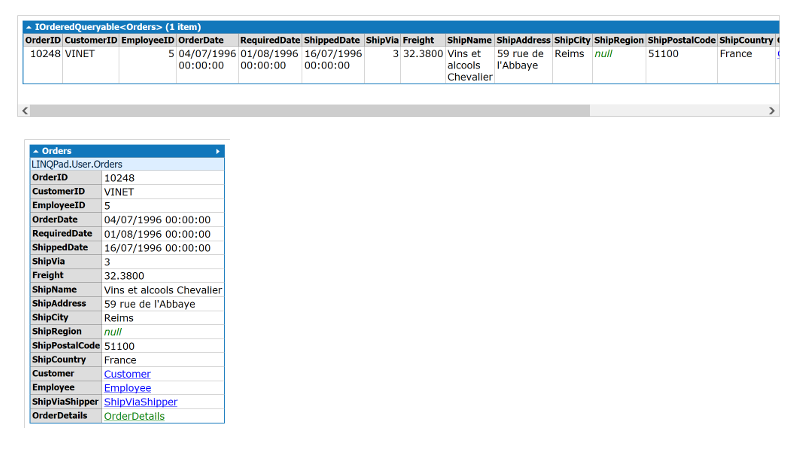Click right arrow in Orders header
This screenshot has width=800, height=451.
point(218,151)
